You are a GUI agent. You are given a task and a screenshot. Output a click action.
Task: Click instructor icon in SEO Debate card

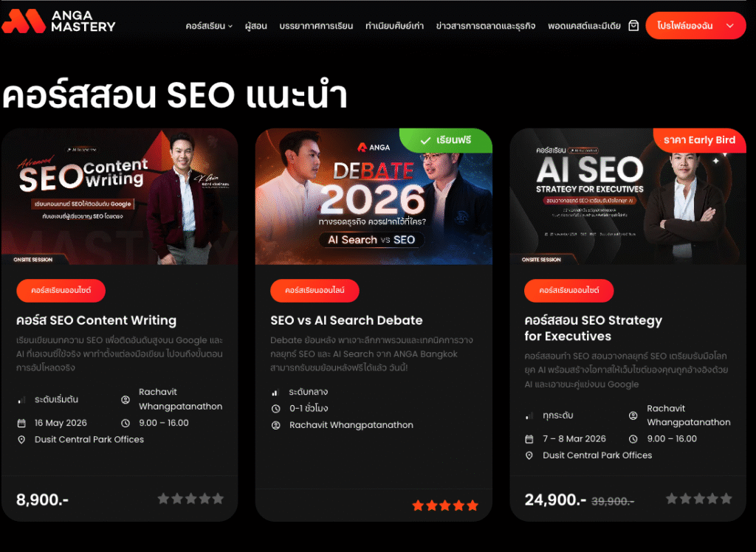276,425
